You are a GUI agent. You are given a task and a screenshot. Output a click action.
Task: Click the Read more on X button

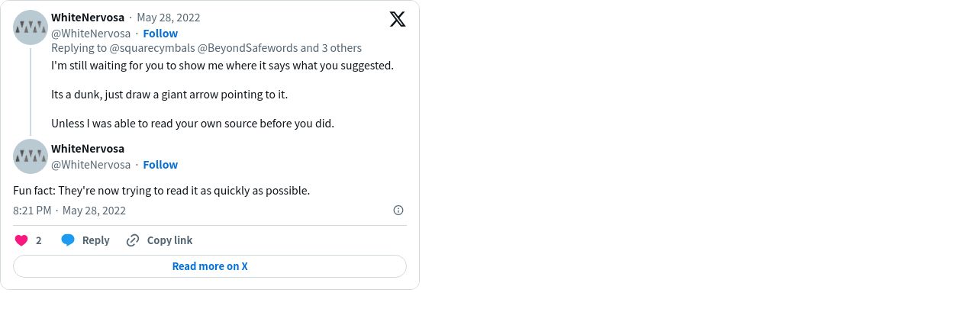point(210,266)
